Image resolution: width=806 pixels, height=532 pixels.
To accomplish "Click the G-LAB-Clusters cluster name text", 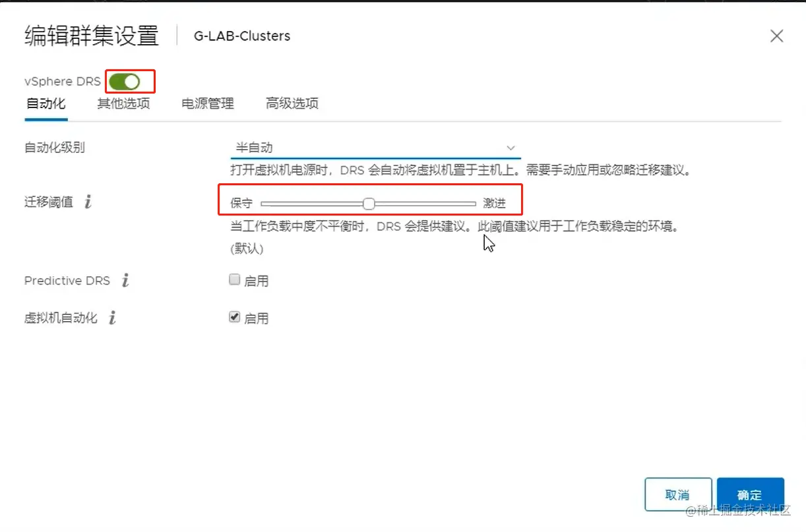I will pos(241,36).
